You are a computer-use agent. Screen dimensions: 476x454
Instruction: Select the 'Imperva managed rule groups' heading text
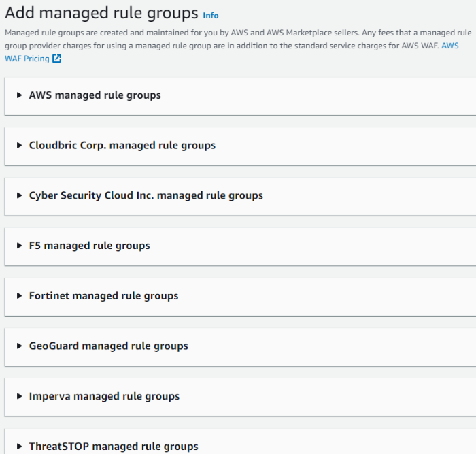[104, 396]
